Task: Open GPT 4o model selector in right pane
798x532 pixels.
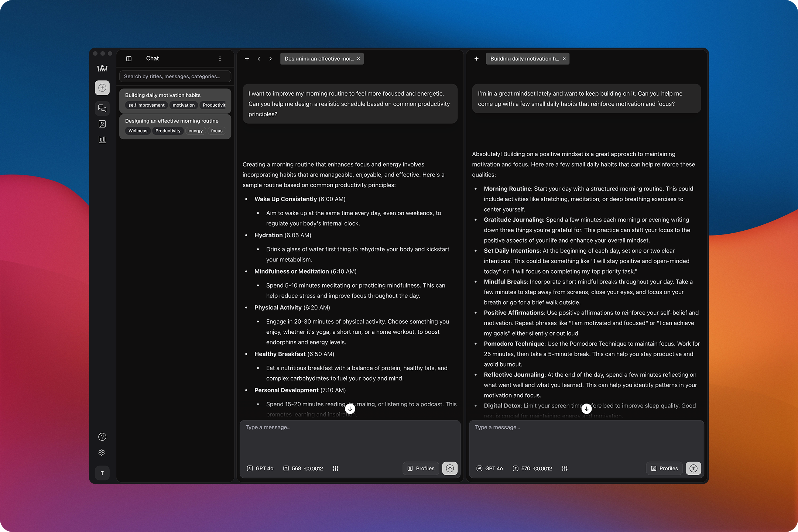Action: [x=490, y=468]
